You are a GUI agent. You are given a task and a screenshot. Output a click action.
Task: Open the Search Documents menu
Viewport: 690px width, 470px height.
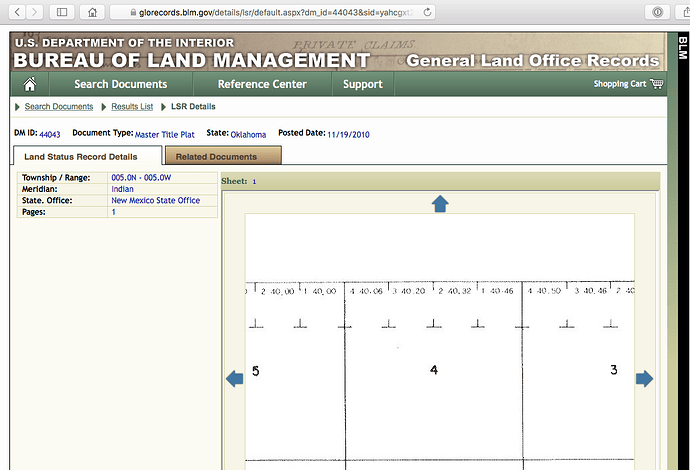(x=121, y=84)
